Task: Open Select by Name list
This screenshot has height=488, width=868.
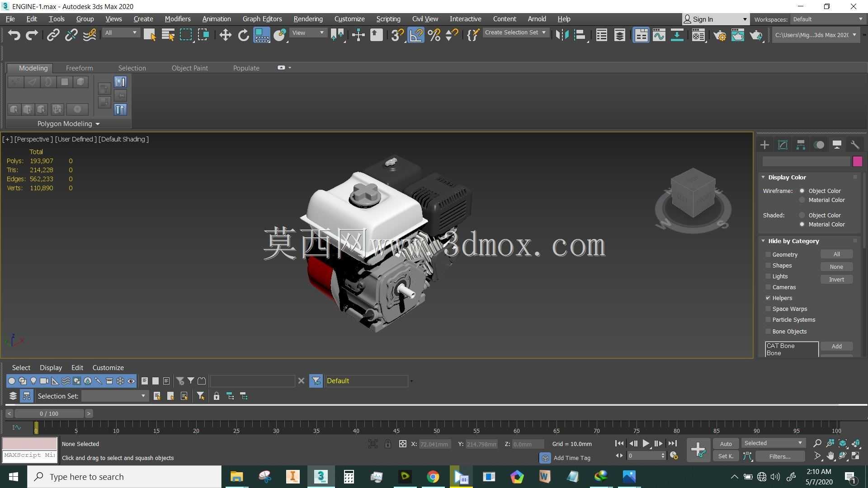Action: [x=168, y=35]
